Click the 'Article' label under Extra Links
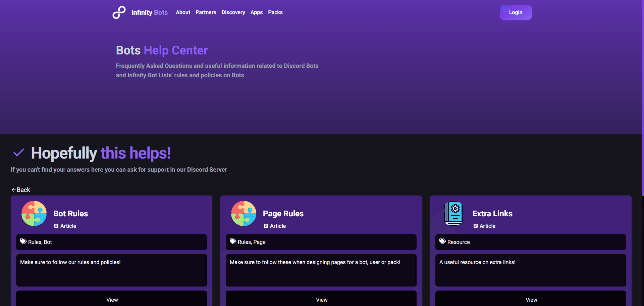Image resolution: width=644 pixels, height=306 pixels. coord(488,226)
